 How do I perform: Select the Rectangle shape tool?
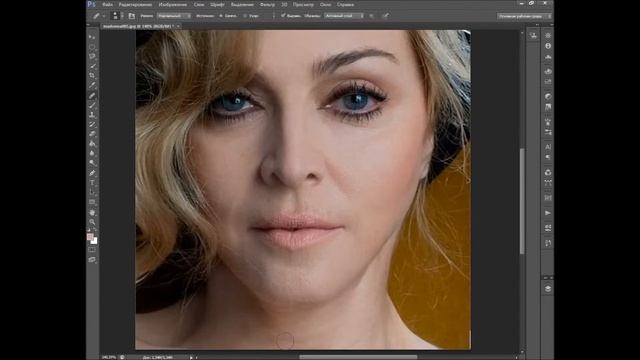pyautogui.click(x=92, y=202)
